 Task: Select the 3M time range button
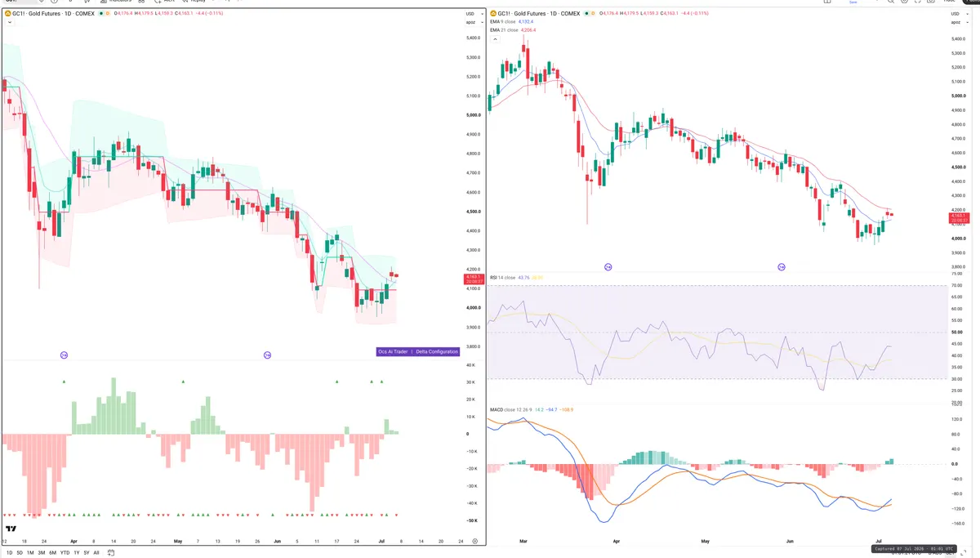42,552
